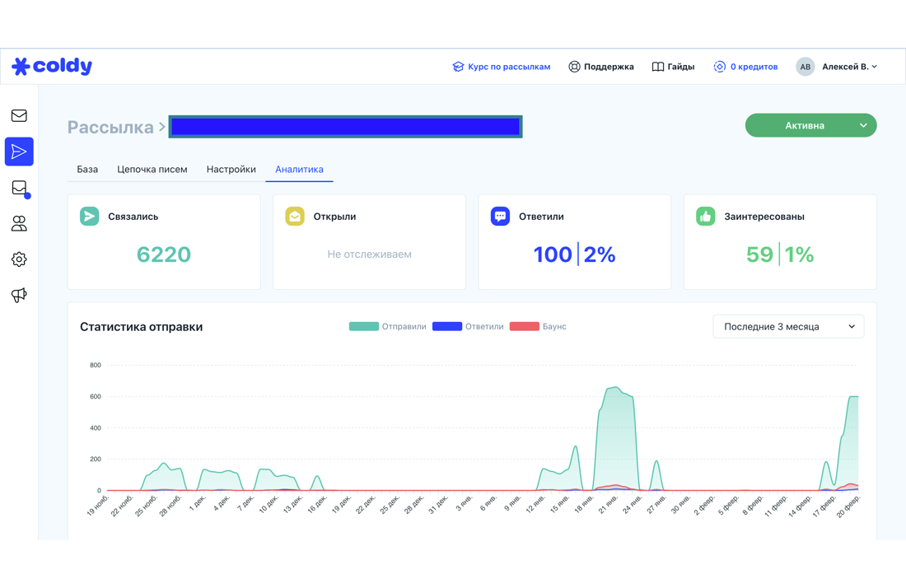Open the Курс по рассылкам link
The image size is (906, 588).
click(x=501, y=67)
